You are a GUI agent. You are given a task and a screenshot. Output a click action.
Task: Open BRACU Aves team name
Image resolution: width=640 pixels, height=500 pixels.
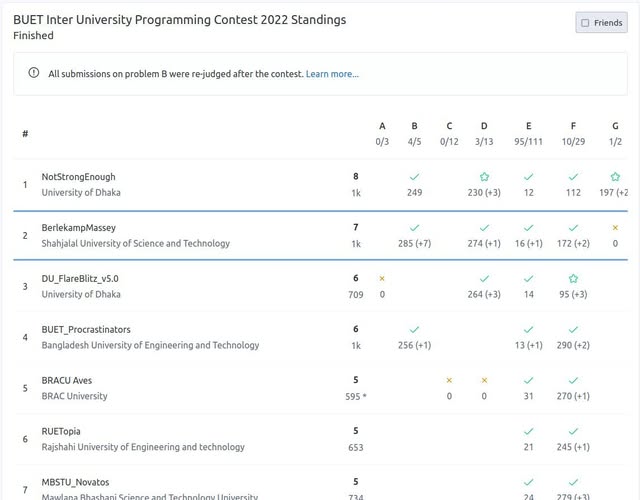pos(67,380)
